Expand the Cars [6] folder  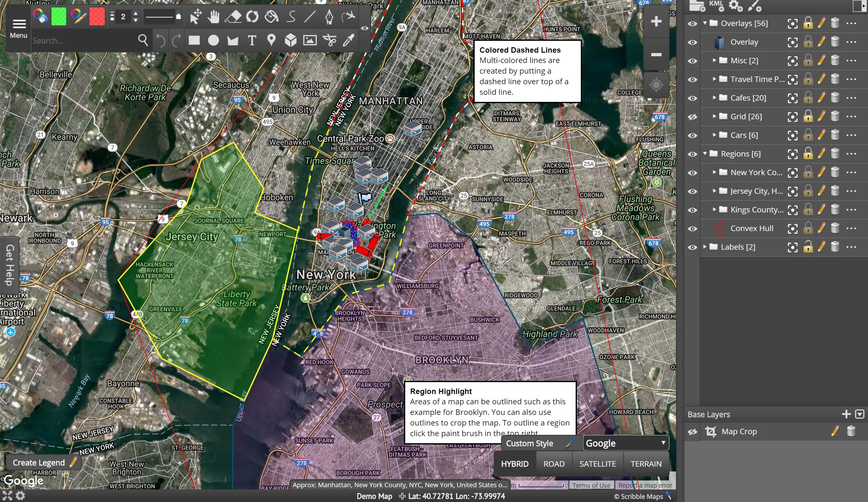714,135
